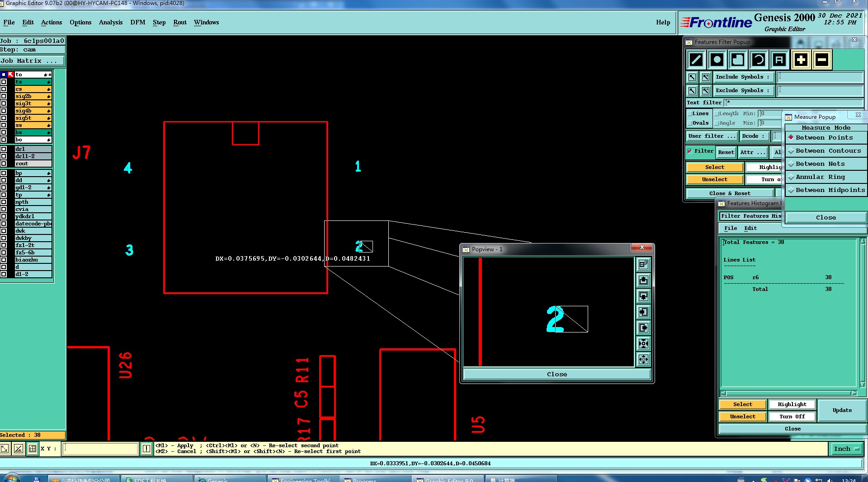The image size is (868, 482).
Task: Click the zoom-out arrows icon in Popview
Action: [643, 360]
